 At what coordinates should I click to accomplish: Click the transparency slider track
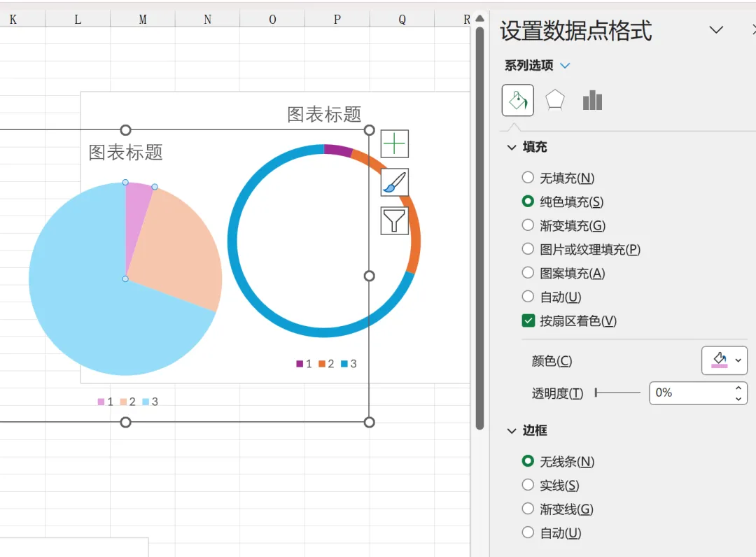(617, 393)
